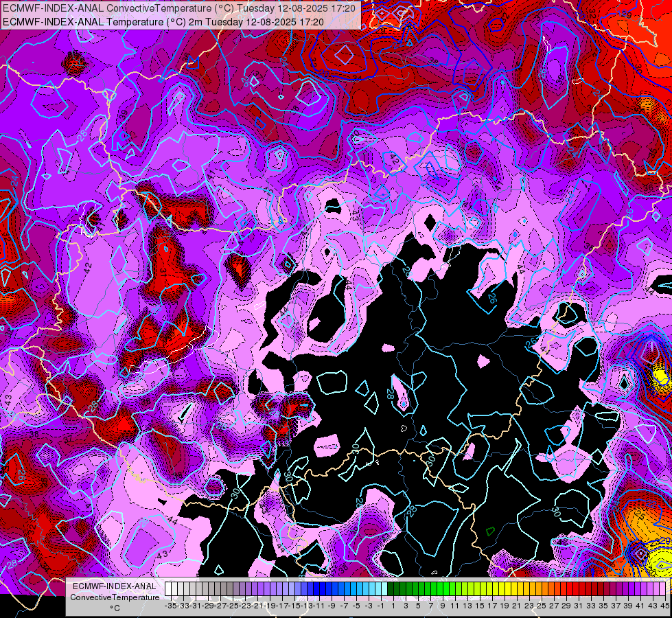The height and width of the screenshot is (618, 672).
Task: Click the 39 value on the scale
Action: (628, 606)
